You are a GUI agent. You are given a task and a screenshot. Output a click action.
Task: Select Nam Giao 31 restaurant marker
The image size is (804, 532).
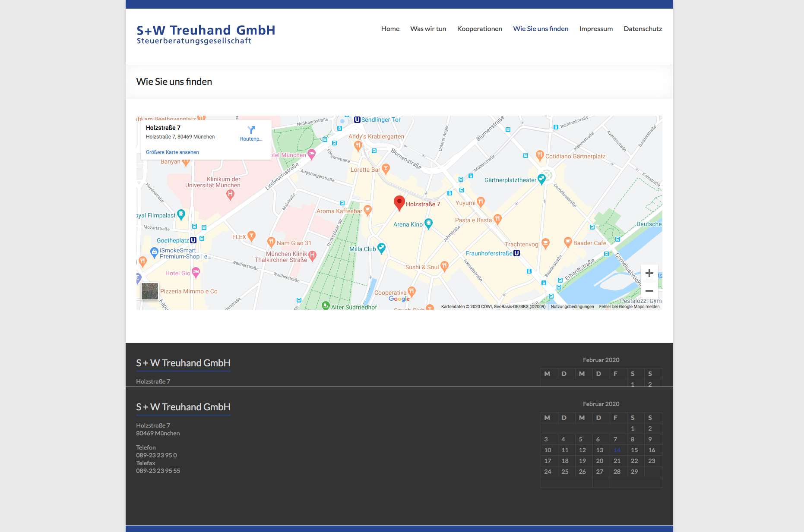pyautogui.click(x=271, y=242)
